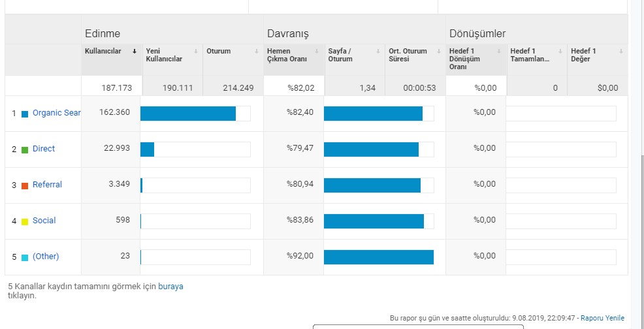
Task: Click sort arrow on Hedef 1 Tamamlan column
Action: click(x=560, y=52)
